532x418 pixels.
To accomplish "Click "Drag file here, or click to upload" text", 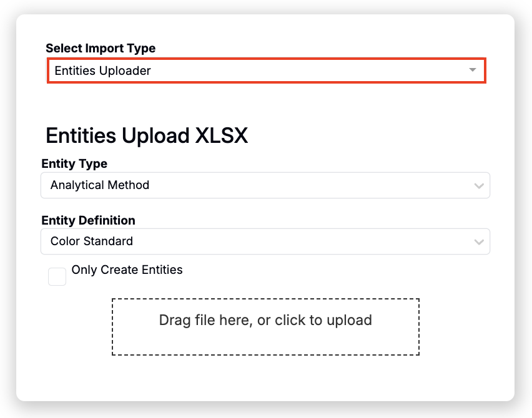I will point(265,321).
